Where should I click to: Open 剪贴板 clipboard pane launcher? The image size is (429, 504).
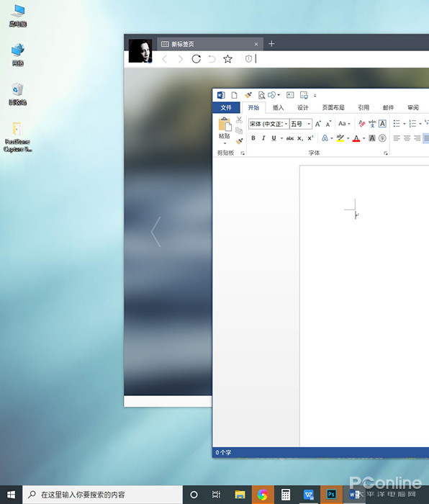(243, 153)
